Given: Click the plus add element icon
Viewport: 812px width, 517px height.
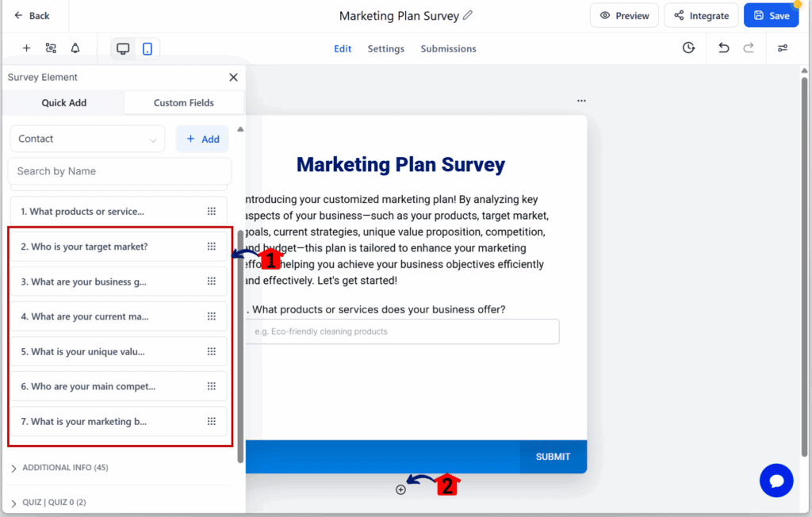Looking at the screenshot, I should click(x=26, y=48).
